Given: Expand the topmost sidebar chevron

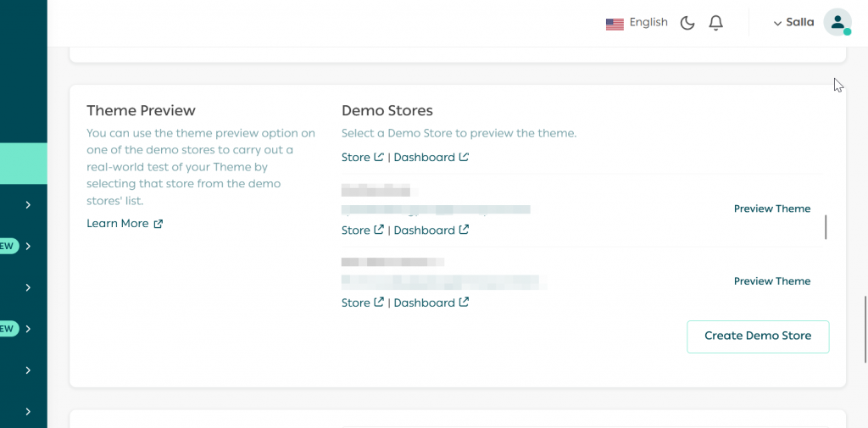Looking at the screenshot, I should [28, 205].
